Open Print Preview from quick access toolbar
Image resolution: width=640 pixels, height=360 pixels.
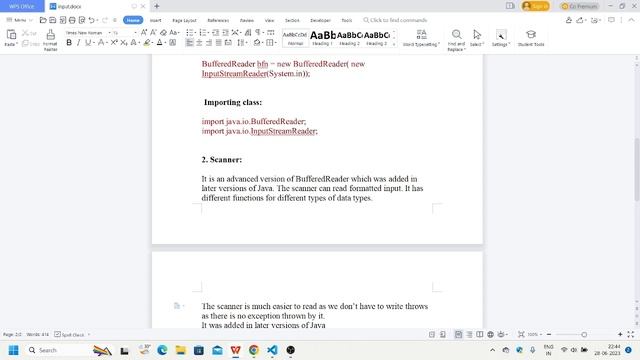pyautogui.click(x=82, y=20)
